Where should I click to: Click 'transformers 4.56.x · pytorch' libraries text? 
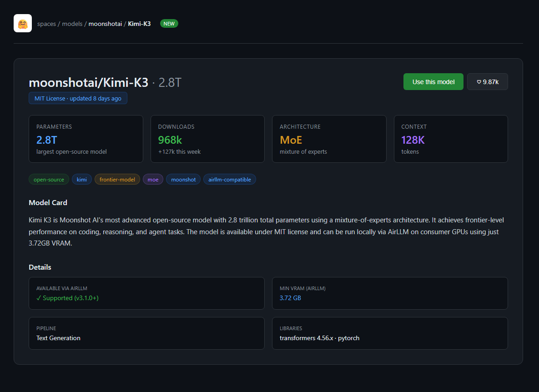tap(319, 338)
